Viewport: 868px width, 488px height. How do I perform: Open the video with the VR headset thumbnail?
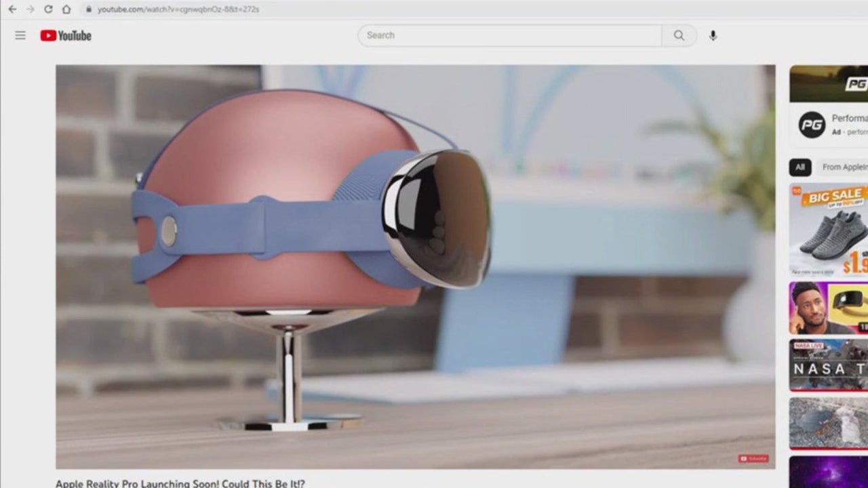click(x=829, y=308)
